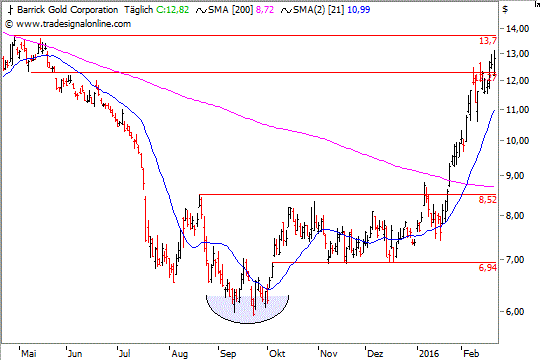
Task: Click the shaded half-circle bottom marker
Action: click(247, 309)
